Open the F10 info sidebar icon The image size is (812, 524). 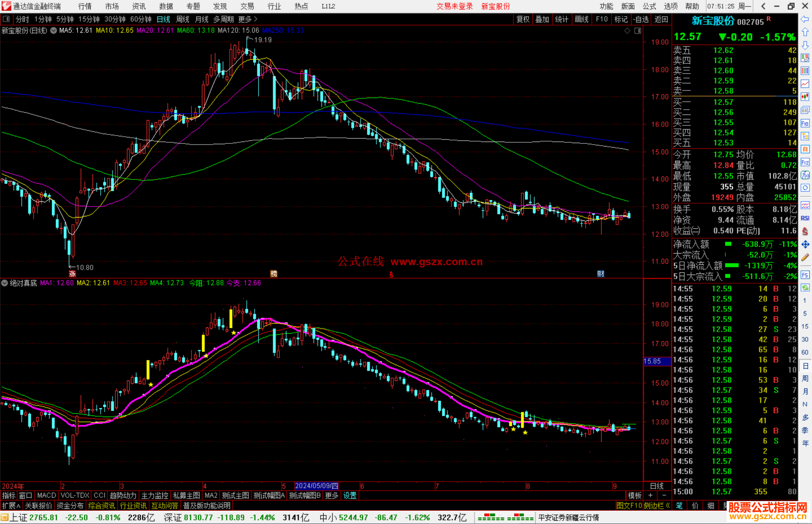point(805,123)
